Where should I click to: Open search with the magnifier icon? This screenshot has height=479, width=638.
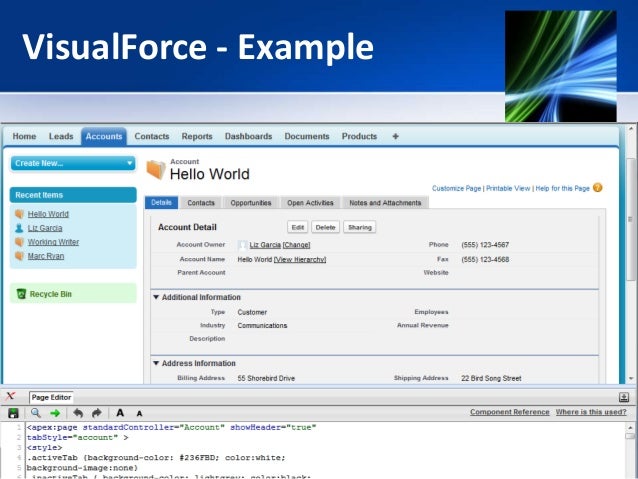[36, 413]
